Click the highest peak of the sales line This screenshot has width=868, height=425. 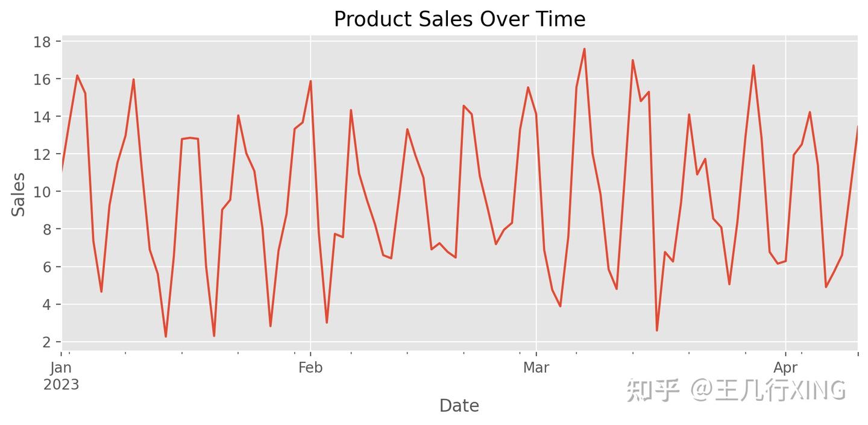[x=584, y=49]
